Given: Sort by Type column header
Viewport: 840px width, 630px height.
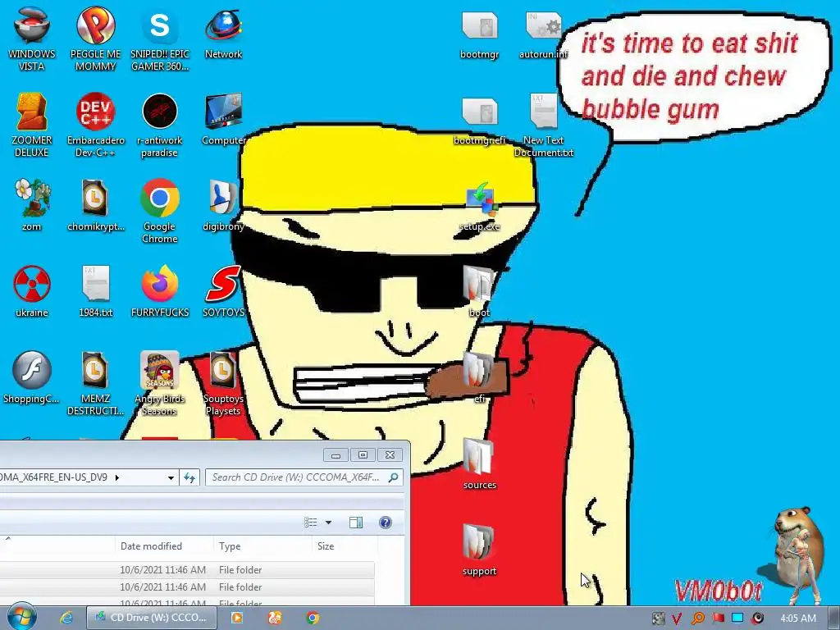Looking at the screenshot, I should tap(262, 546).
